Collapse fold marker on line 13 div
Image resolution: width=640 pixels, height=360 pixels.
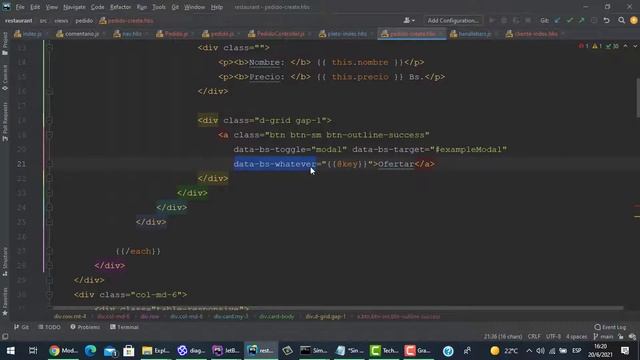tap(50, 48)
